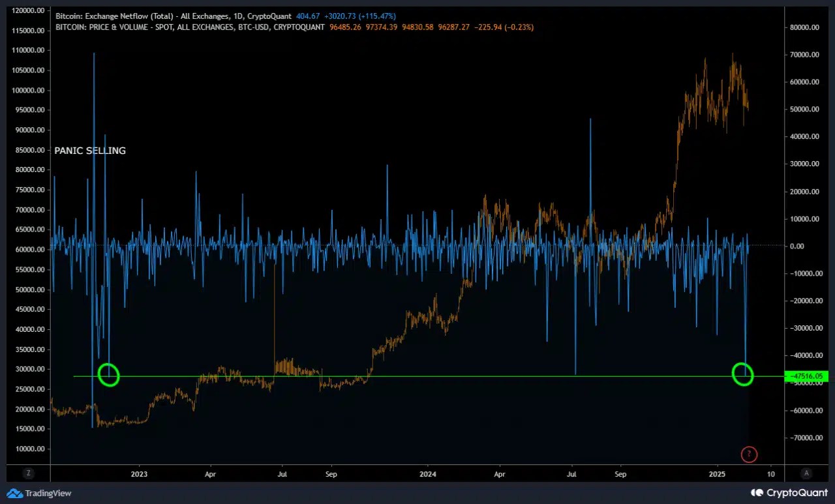835x504 pixels.
Task: Click the CryptoQuant circular logo icon
Action: click(756, 493)
